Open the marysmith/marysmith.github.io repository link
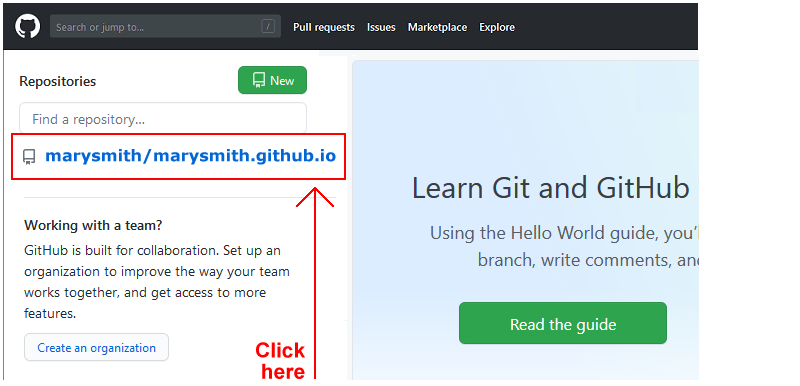The height and width of the screenshot is (386, 800). pyautogui.click(x=190, y=156)
